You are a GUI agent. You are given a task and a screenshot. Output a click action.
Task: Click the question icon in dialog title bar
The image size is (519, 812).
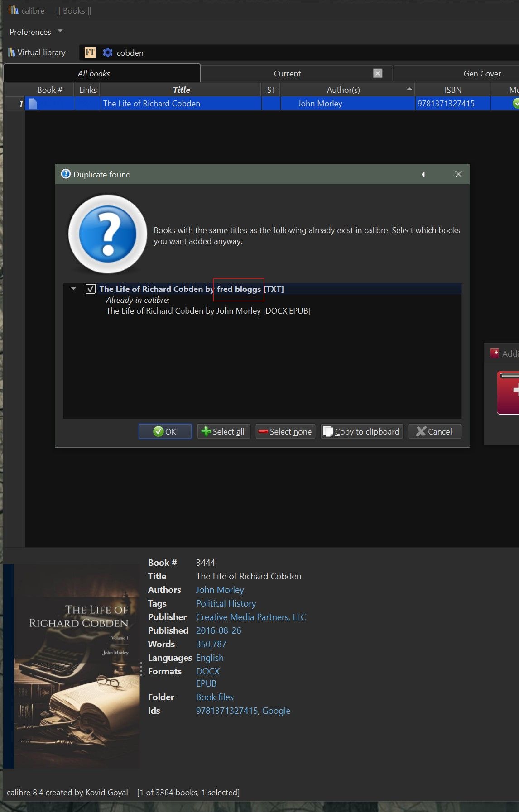tap(66, 174)
